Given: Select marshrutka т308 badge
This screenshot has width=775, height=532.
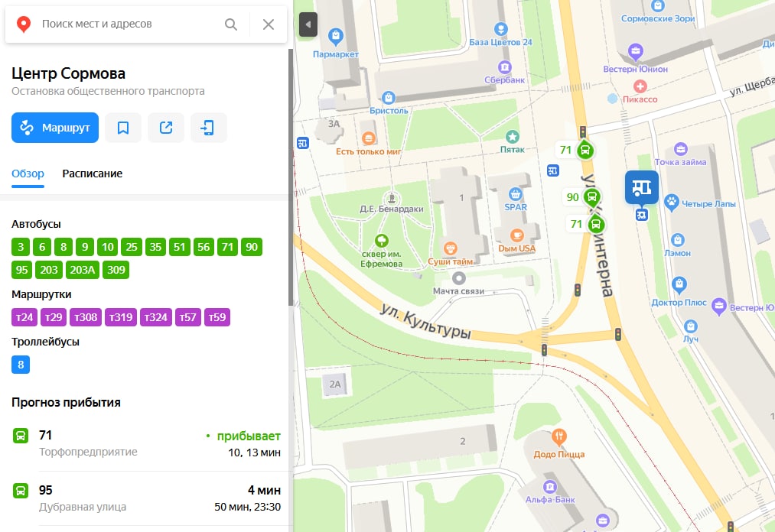Looking at the screenshot, I should point(86,317).
